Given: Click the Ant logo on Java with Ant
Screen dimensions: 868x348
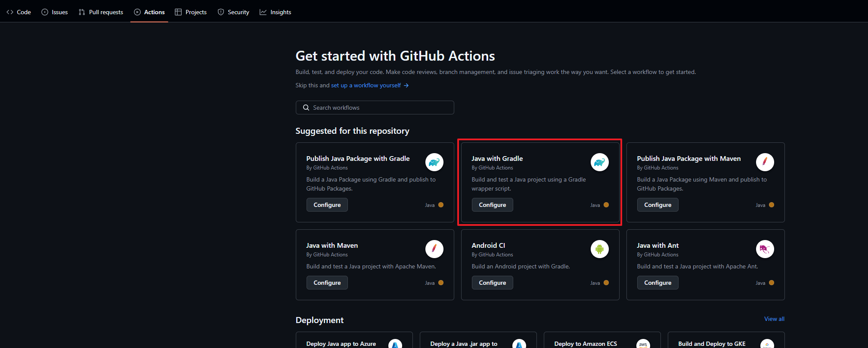Looking at the screenshot, I should coord(765,249).
